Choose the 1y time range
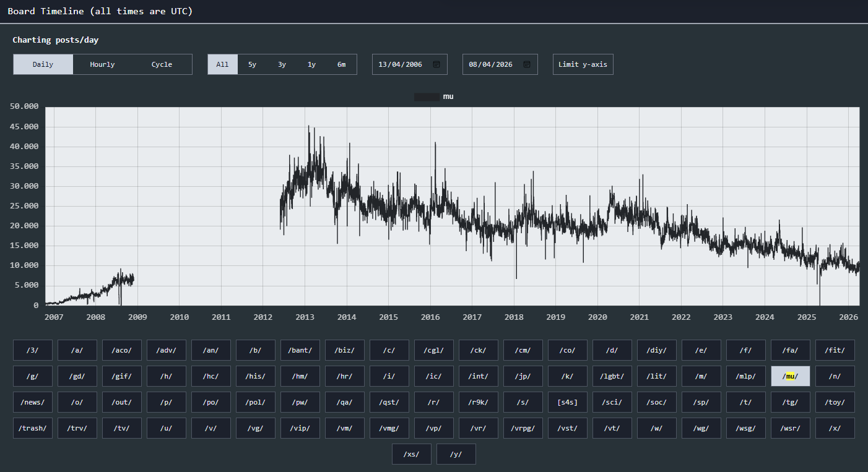 pyautogui.click(x=311, y=64)
